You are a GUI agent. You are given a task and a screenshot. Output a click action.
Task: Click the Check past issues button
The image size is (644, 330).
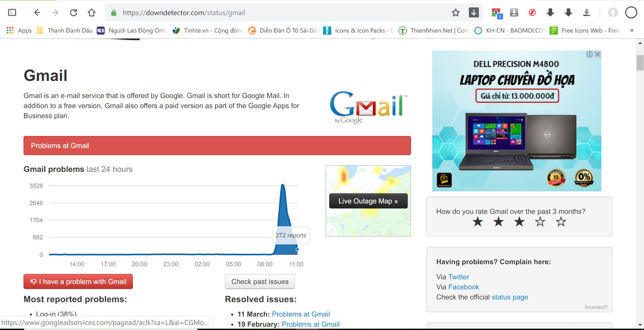pos(260,282)
